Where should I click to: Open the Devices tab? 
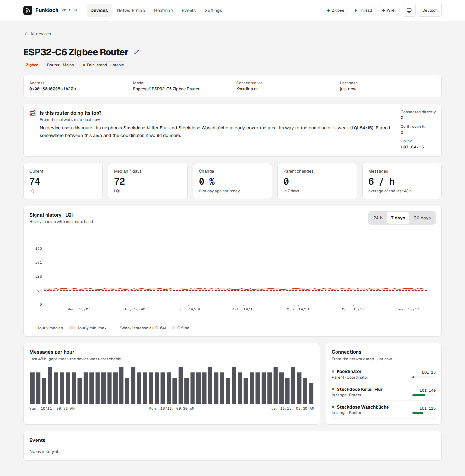point(99,10)
